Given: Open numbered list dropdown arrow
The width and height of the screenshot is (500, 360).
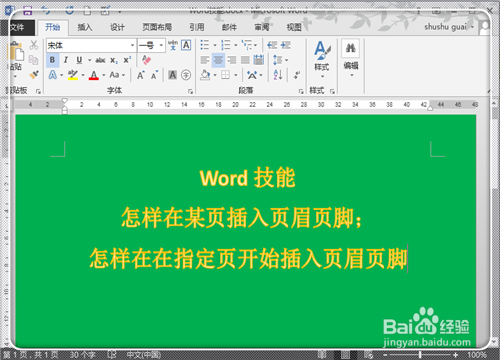Looking at the screenshot, I should click(235, 45).
